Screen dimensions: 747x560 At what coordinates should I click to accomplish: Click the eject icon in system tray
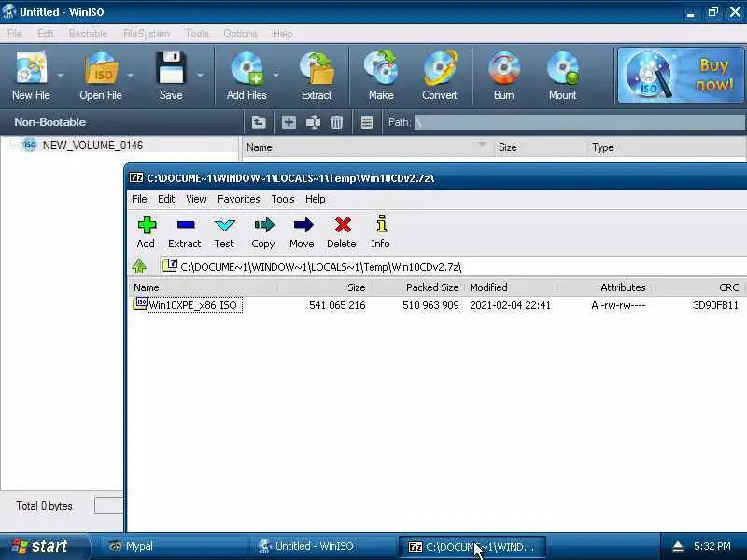[678, 547]
